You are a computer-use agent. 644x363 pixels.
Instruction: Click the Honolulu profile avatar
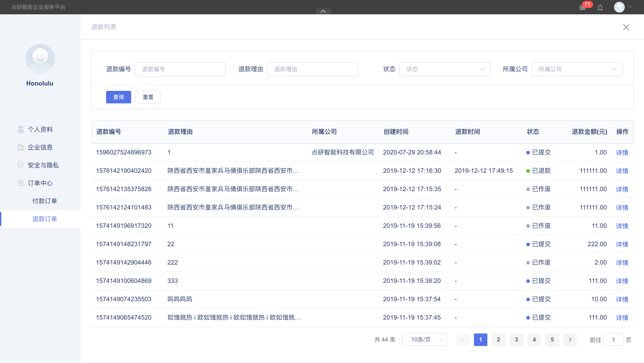pos(40,58)
